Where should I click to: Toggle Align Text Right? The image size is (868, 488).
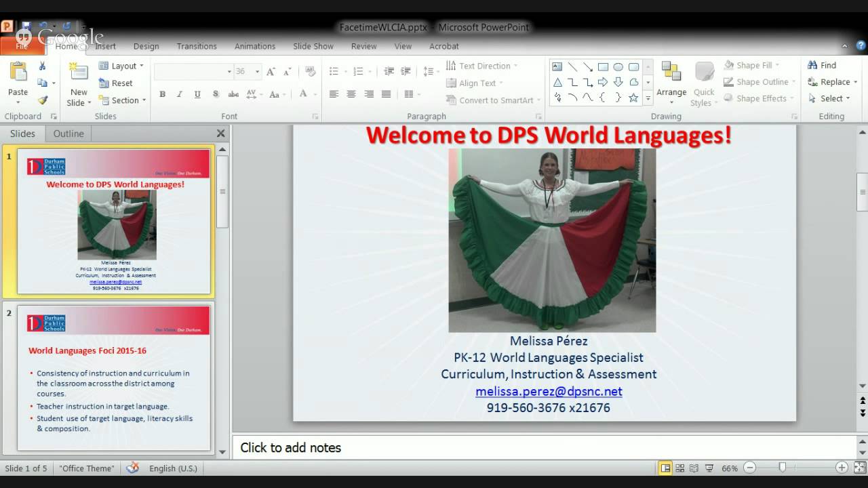click(369, 94)
